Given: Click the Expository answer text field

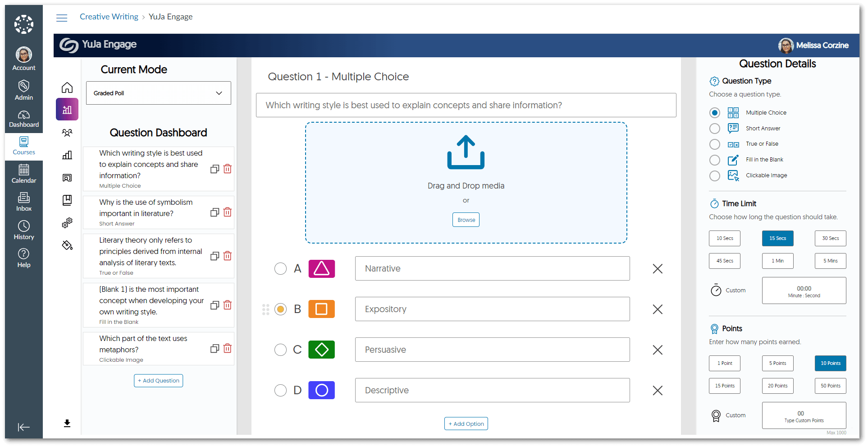Looking at the screenshot, I should point(492,309).
